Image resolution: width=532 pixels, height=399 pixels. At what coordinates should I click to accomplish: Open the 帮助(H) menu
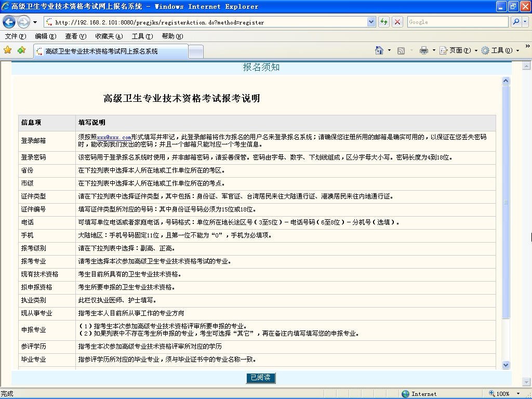coord(172,36)
